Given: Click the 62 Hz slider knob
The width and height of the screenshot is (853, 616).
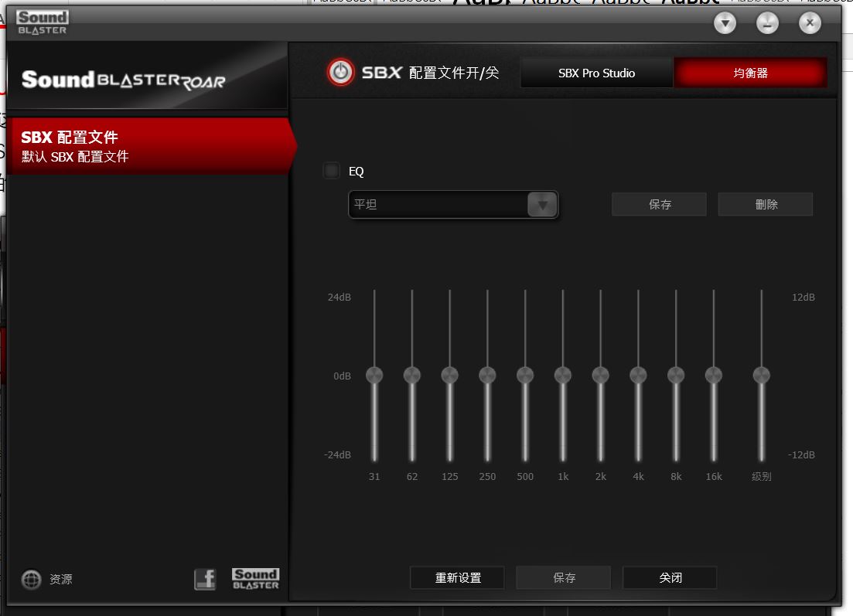Looking at the screenshot, I should pyautogui.click(x=412, y=375).
